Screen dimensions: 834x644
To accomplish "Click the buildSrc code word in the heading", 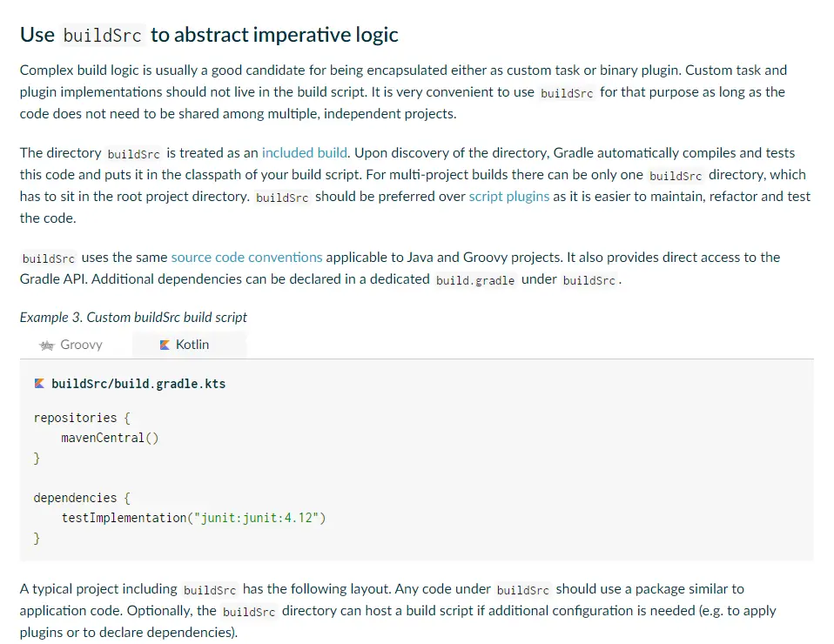I will (x=102, y=36).
